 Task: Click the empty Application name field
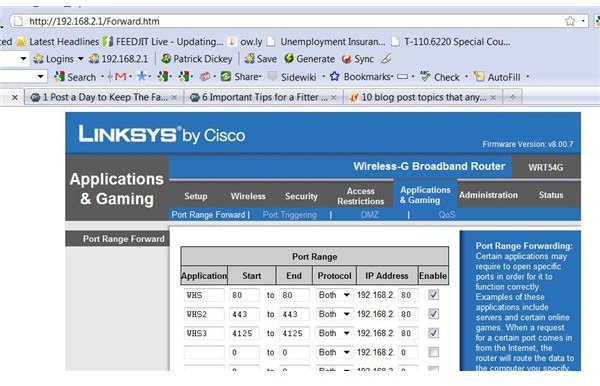pyautogui.click(x=204, y=352)
